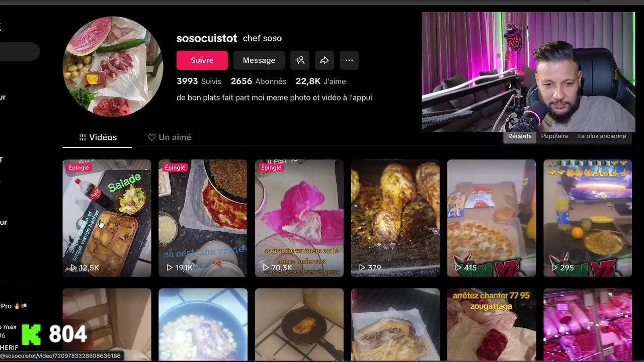
Task: Switch to the Un aimé tab
Action: click(x=170, y=137)
